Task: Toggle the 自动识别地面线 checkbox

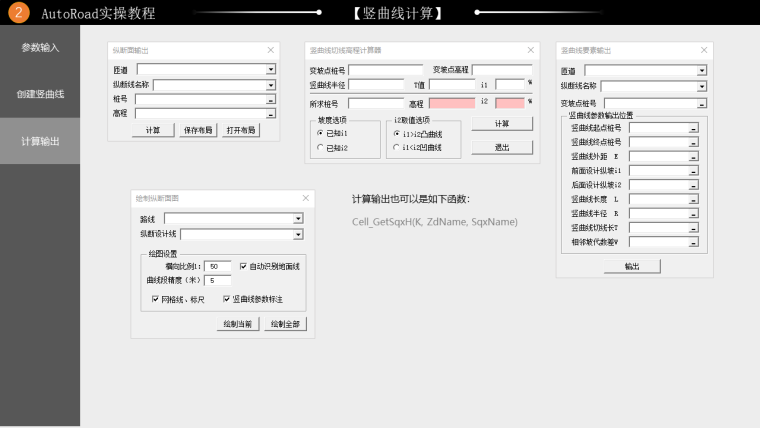Action: coord(243,266)
